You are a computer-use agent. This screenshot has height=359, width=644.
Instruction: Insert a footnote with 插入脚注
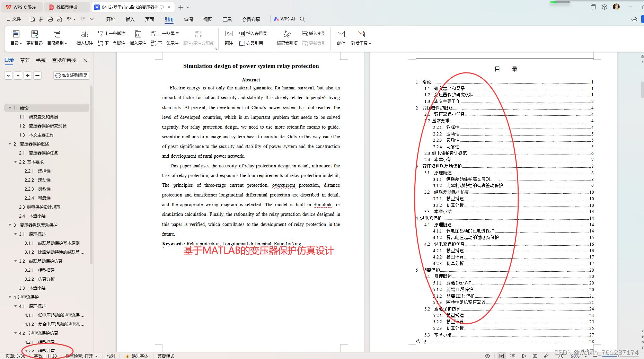tap(85, 38)
